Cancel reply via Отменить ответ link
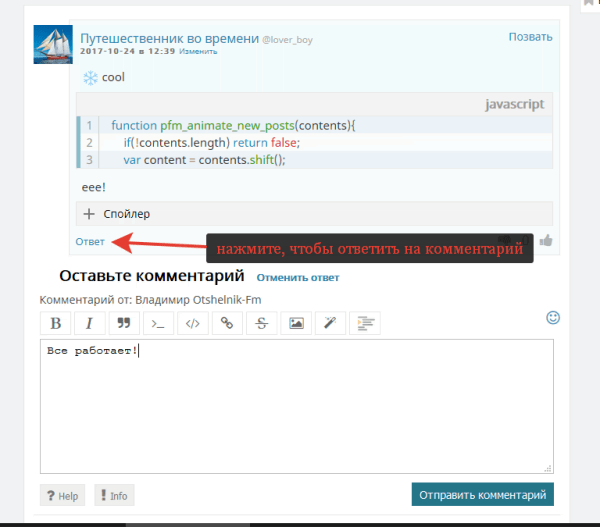This screenshot has height=527, width=600. 297,278
